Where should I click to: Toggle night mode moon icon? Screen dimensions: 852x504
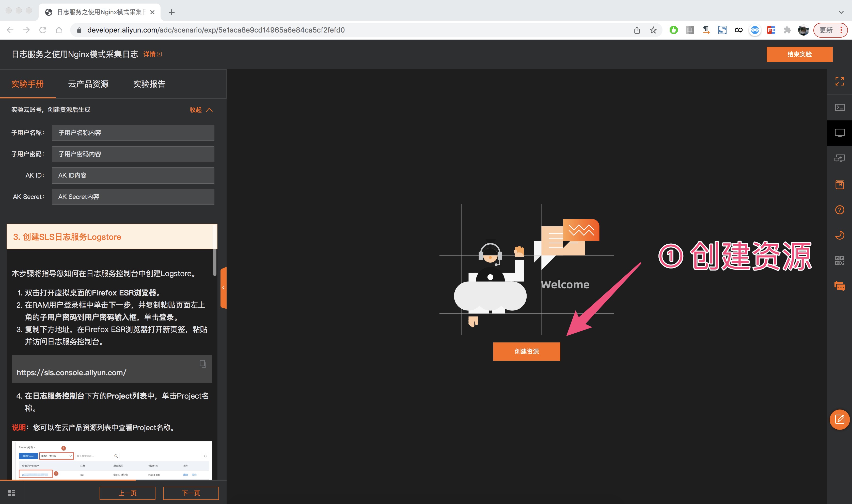pyautogui.click(x=840, y=235)
